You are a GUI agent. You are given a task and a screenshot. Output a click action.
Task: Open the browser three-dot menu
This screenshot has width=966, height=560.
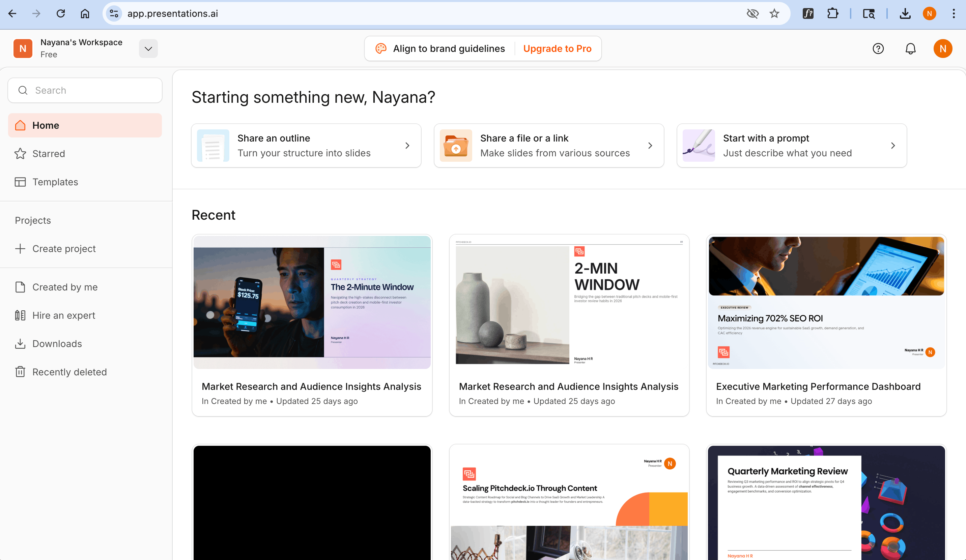click(x=953, y=13)
